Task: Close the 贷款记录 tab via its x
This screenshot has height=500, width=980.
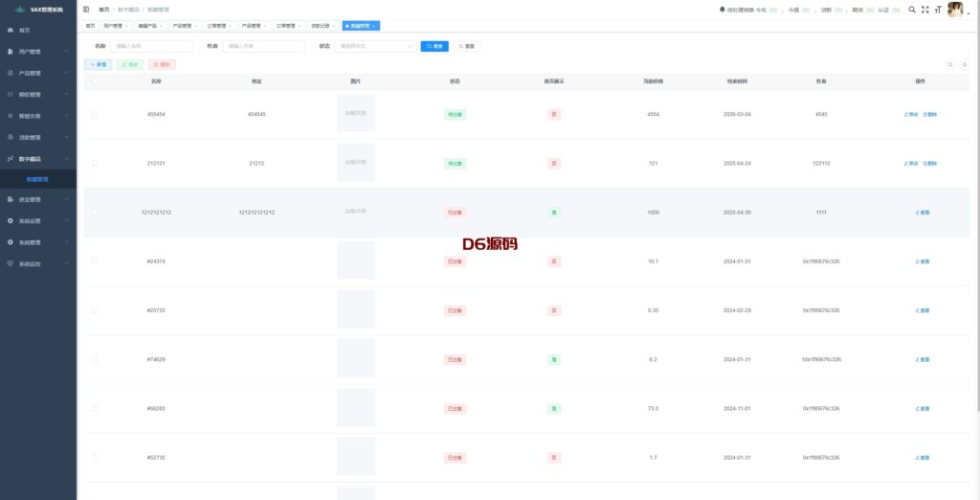Action: click(334, 26)
